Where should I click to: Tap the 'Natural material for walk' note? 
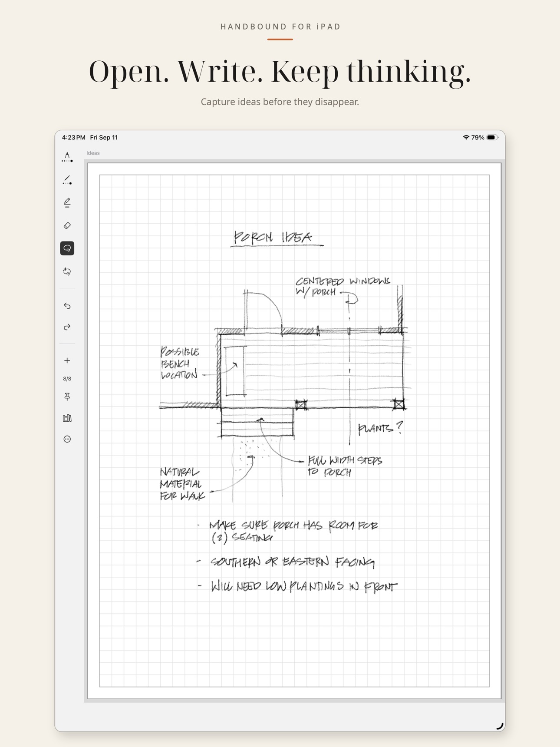click(182, 484)
